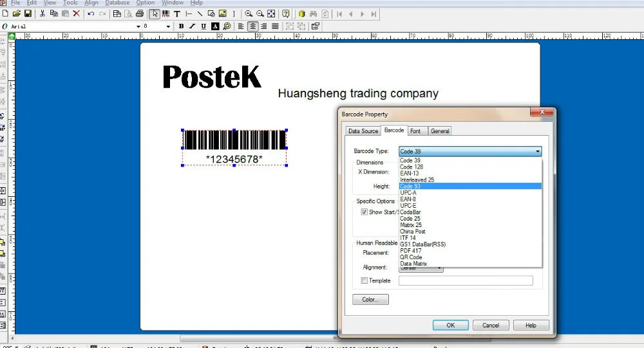Open the font size 8 dropdown
The width and height of the screenshot is (644, 348).
pyautogui.click(x=168, y=26)
